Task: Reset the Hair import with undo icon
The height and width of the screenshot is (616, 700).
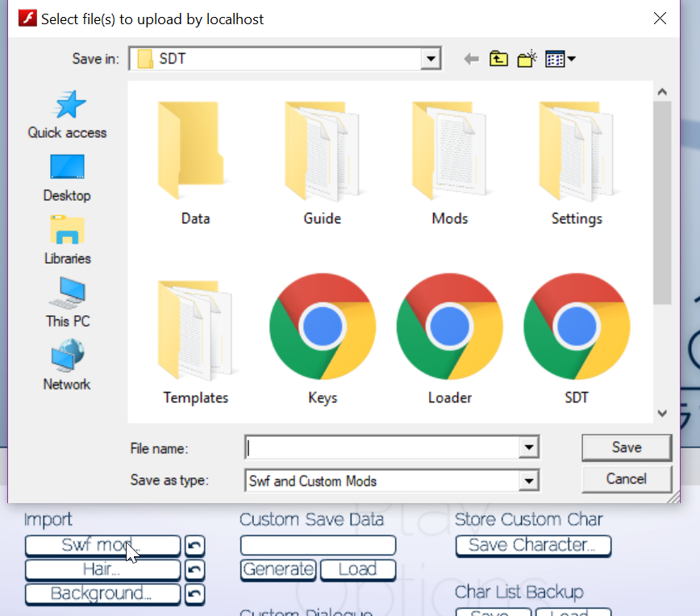Action: (x=194, y=570)
